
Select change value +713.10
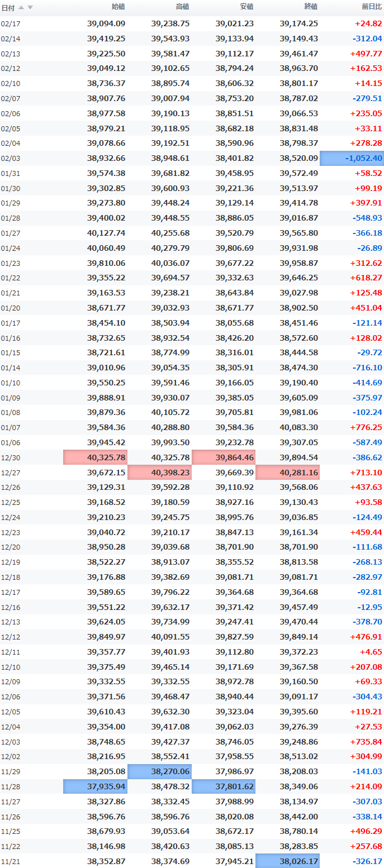[x=366, y=473]
